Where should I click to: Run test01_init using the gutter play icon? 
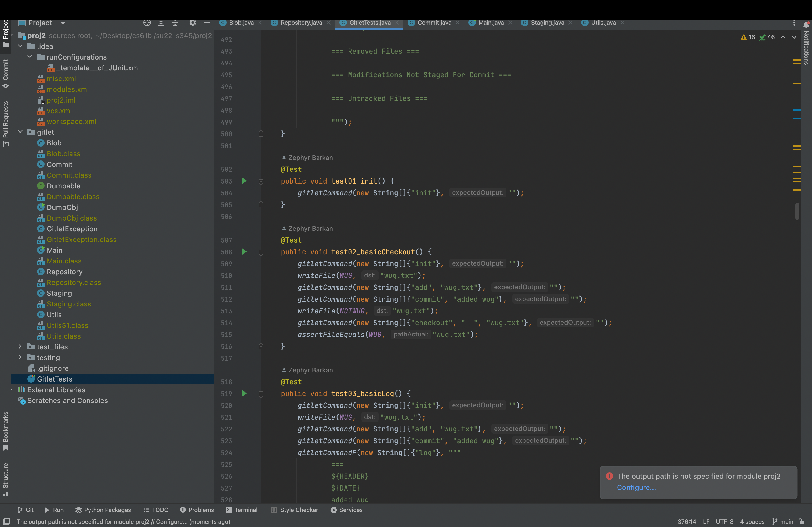244,181
